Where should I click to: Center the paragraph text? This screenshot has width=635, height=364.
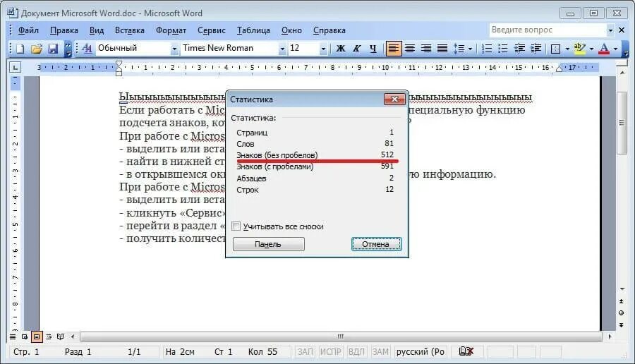click(x=410, y=49)
